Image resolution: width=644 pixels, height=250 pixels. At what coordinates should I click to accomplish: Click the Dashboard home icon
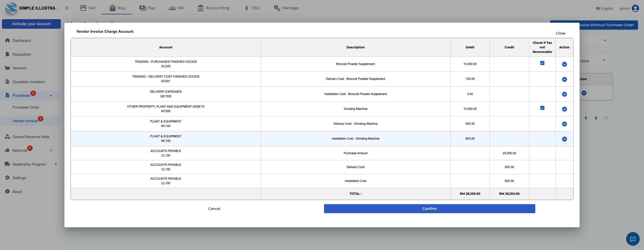pos(7,40)
